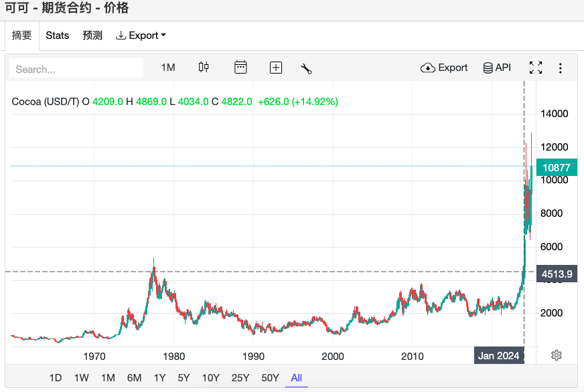Expand the Export dropdown in tab bar

[x=141, y=35]
